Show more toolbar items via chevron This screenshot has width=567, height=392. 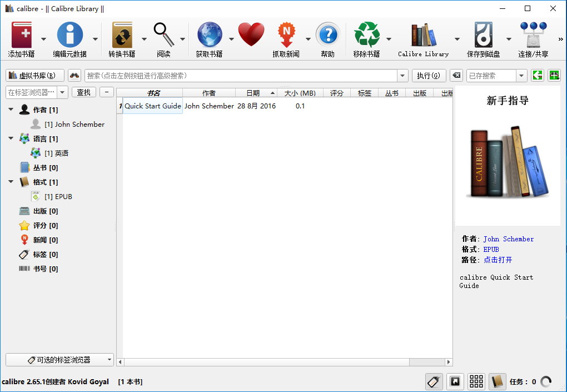click(560, 39)
